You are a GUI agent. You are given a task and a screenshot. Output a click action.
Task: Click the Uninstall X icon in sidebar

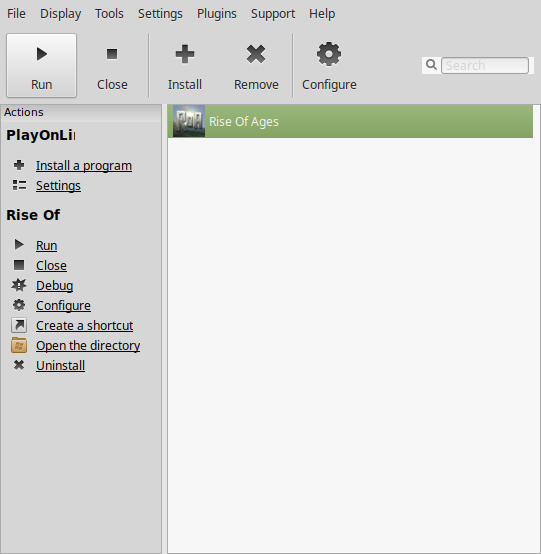pos(19,365)
